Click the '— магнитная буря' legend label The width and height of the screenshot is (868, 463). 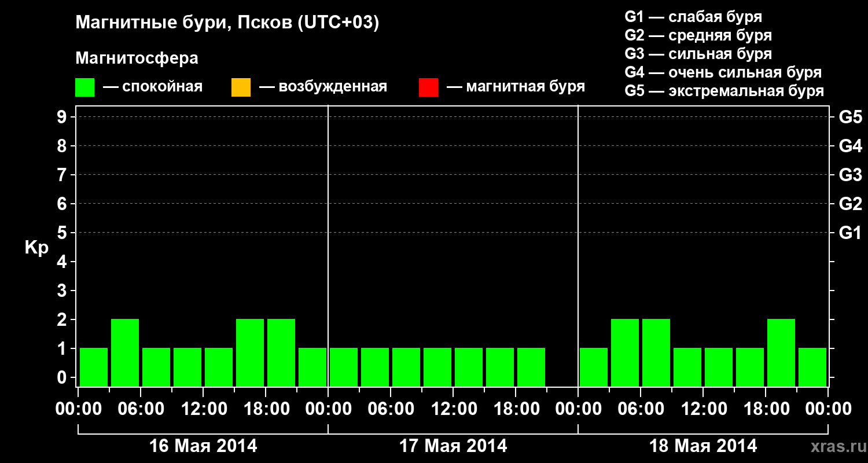516,87
